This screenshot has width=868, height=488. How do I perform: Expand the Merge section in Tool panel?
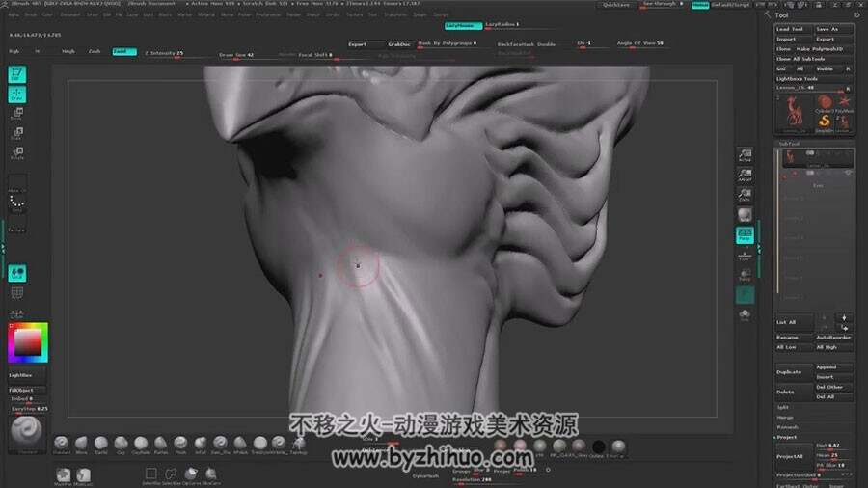(x=785, y=418)
